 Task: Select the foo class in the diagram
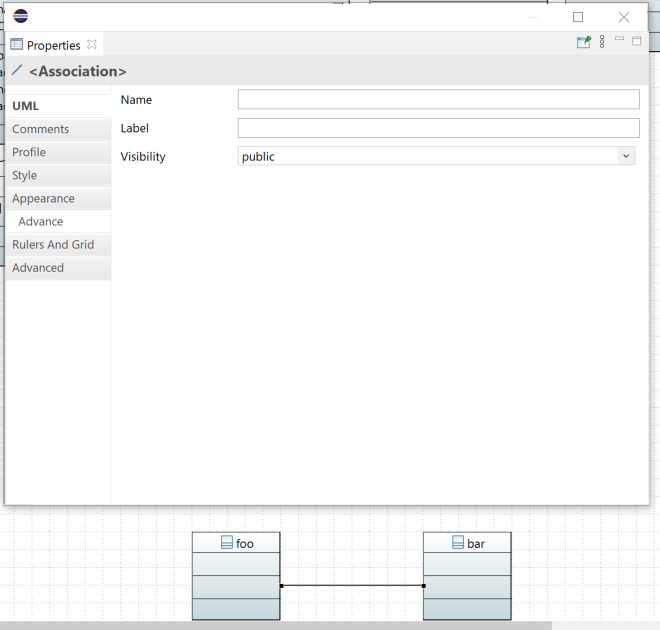[x=236, y=576]
